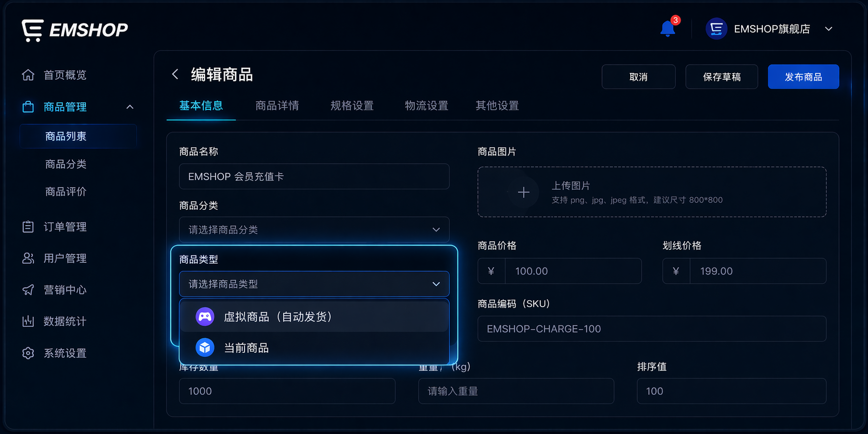Switch to the 物流设置 tab
Image resolution: width=868 pixels, height=434 pixels.
click(x=427, y=106)
